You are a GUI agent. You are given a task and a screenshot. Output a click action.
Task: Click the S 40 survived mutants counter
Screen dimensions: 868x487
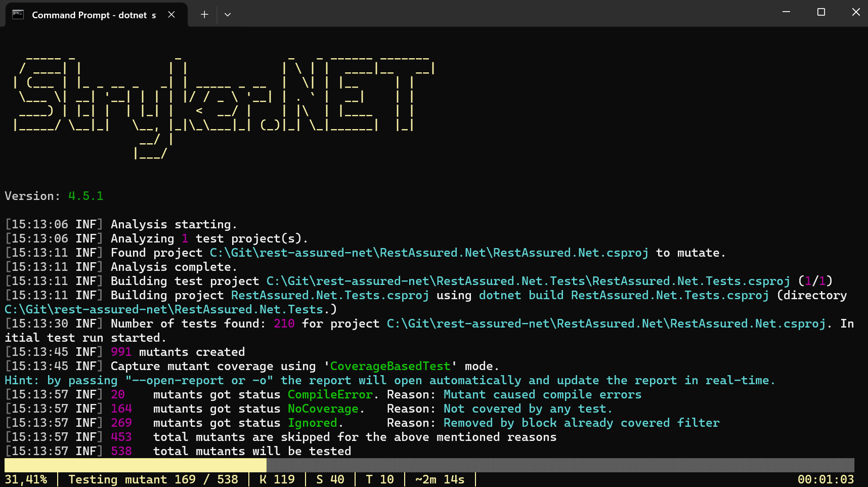(330, 479)
